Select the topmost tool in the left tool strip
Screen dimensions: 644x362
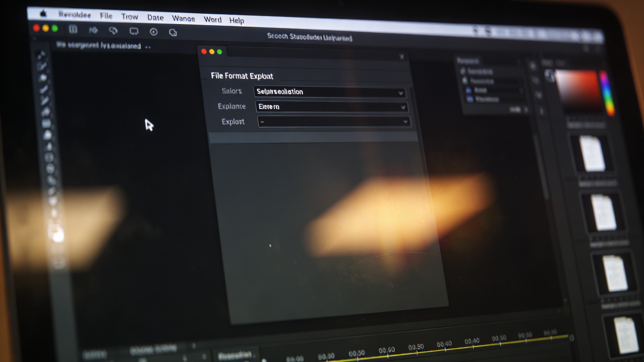coord(41,54)
